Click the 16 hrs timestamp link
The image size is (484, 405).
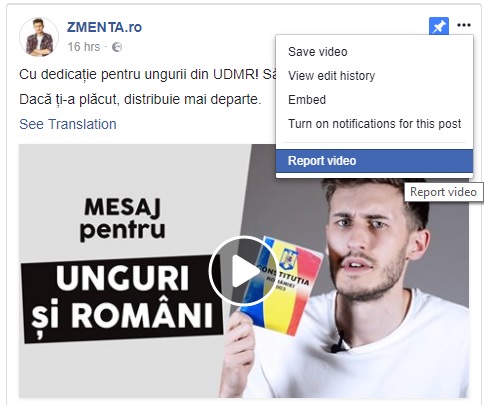[x=84, y=47]
